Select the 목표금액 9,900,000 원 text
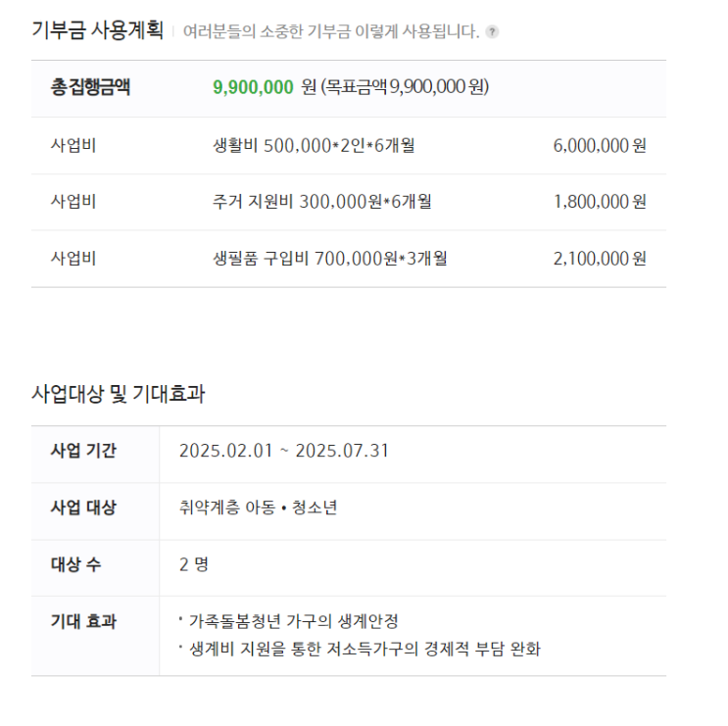Viewport: 728px width, 726px height. click(x=405, y=87)
